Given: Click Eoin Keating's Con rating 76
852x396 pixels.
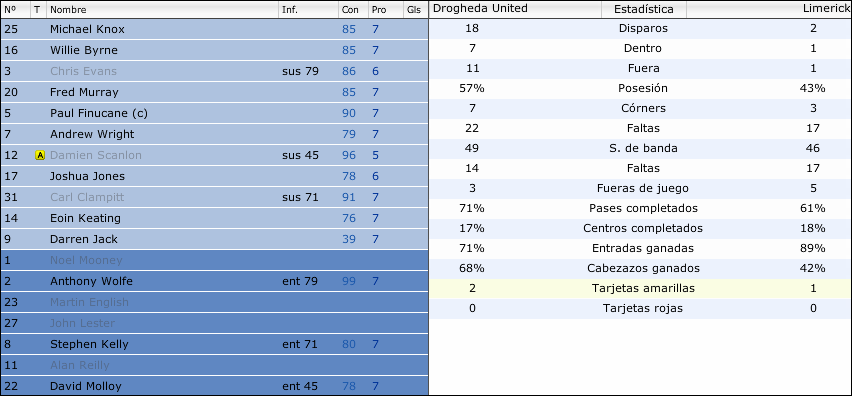Looking at the screenshot, I should coord(349,218).
